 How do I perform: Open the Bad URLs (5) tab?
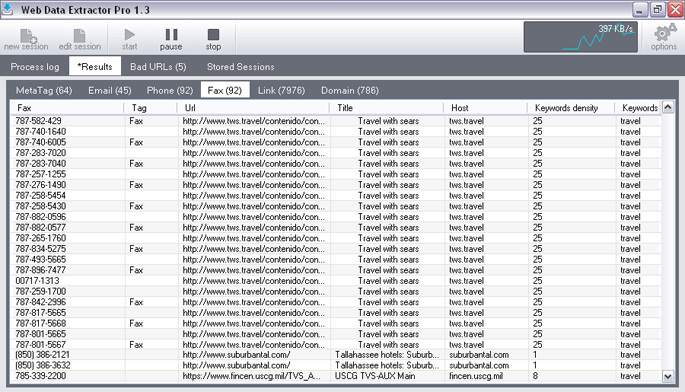click(158, 66)
